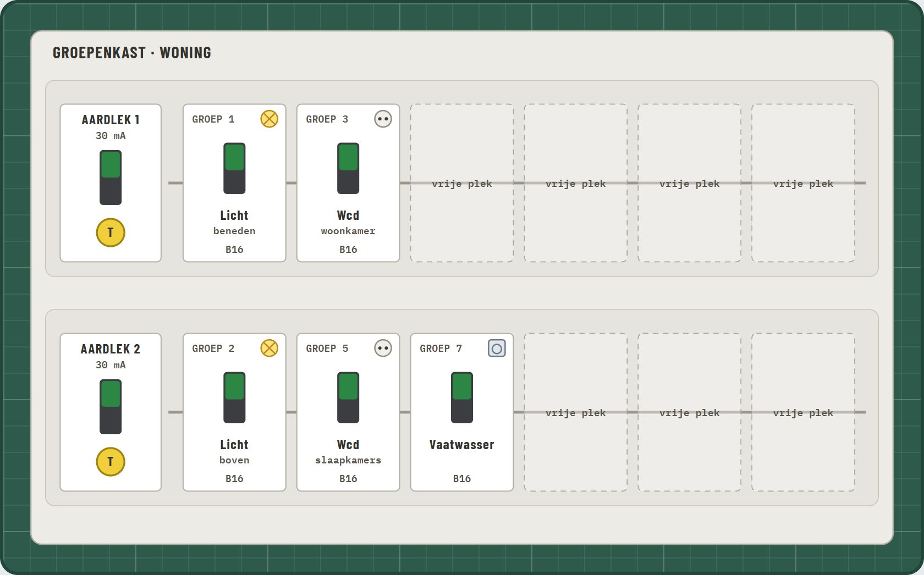Click the Vaatwasser label on Groep 7
924x575 pixels.
[x=462, y=445]
